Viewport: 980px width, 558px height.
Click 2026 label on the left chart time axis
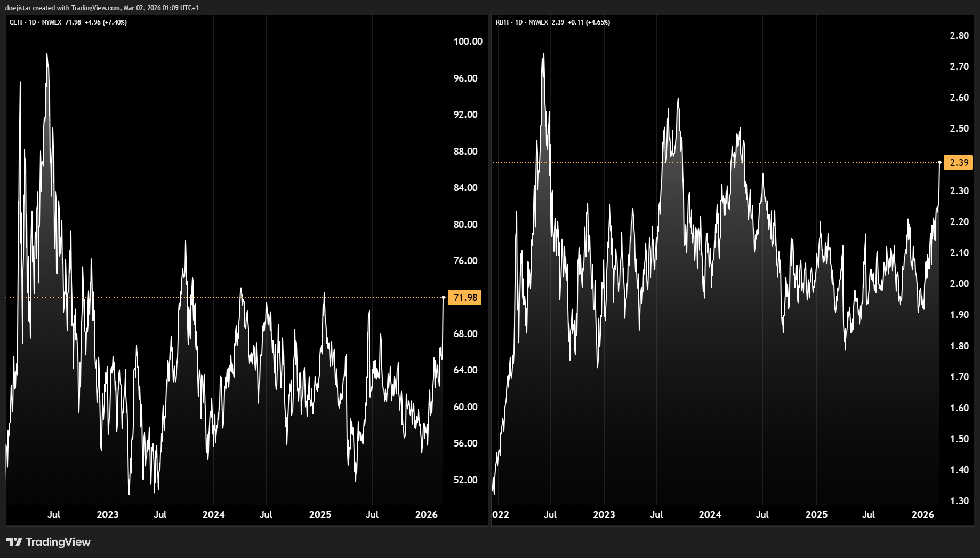click(x=426, y=515)
